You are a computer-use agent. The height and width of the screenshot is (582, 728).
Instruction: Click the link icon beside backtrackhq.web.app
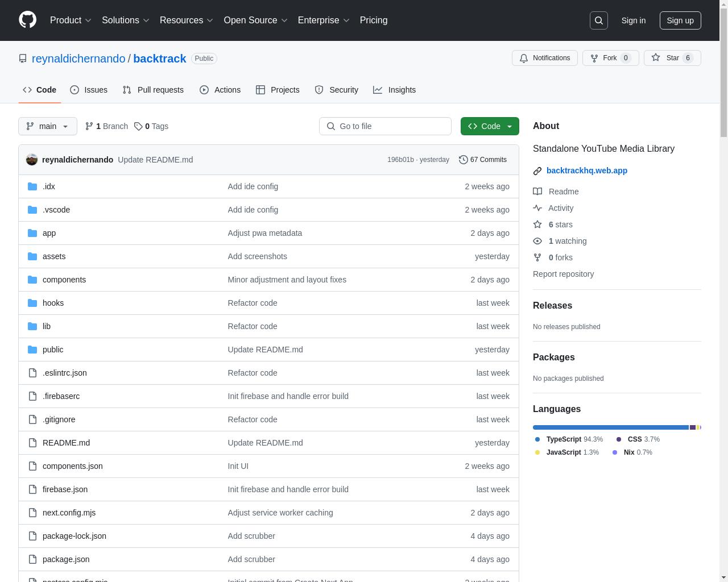coord(537,171)
